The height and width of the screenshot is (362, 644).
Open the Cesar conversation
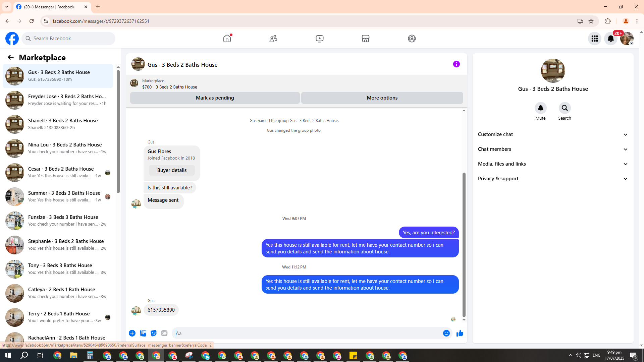tap(58, 173)
